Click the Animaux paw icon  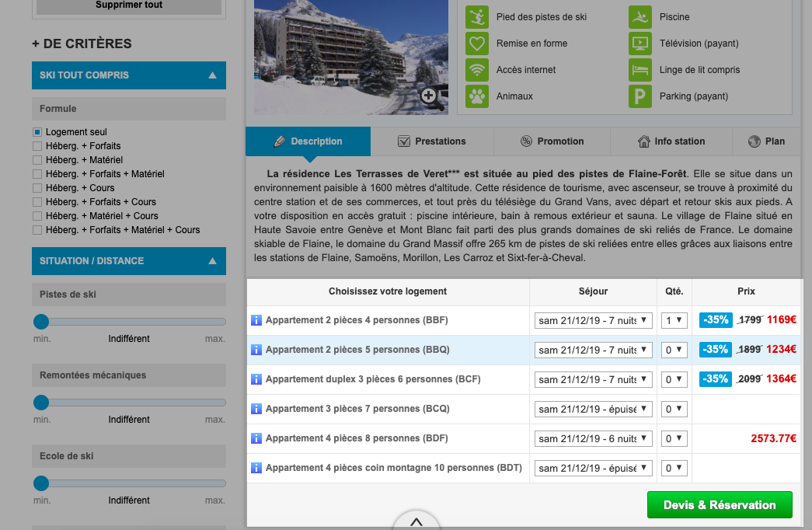(x=477, y=96)
